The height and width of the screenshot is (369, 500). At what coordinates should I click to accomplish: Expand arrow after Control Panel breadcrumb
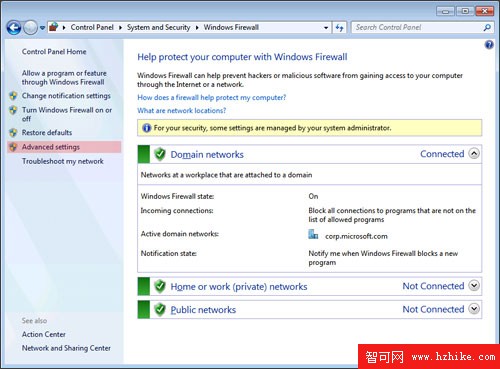[120, 28]
